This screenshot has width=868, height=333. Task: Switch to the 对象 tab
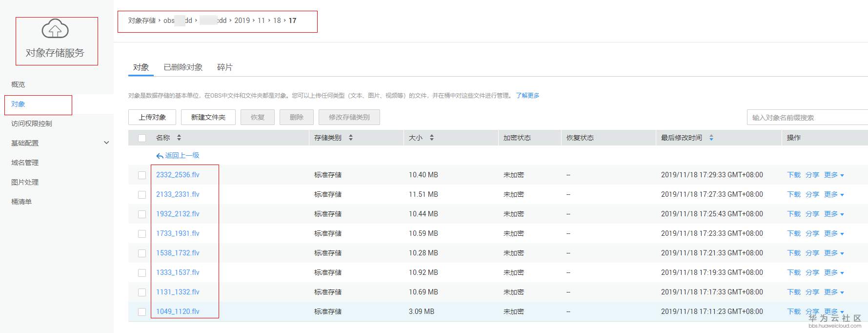point(141,67)
